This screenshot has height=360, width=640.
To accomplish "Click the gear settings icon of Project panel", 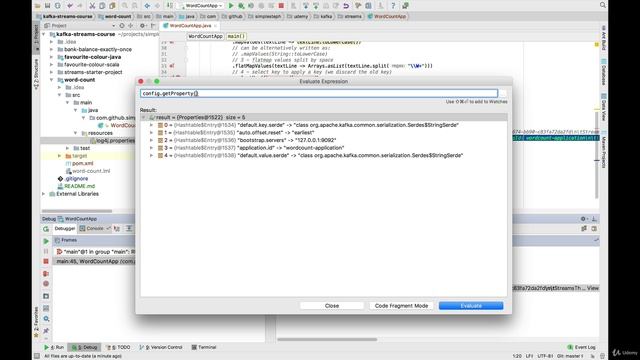I will tap(142, 25).
